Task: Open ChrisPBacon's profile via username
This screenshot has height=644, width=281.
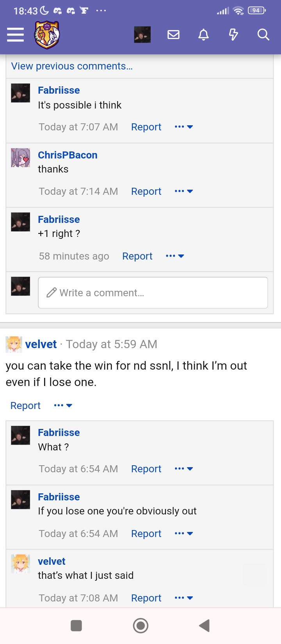Action: point(68,155)
